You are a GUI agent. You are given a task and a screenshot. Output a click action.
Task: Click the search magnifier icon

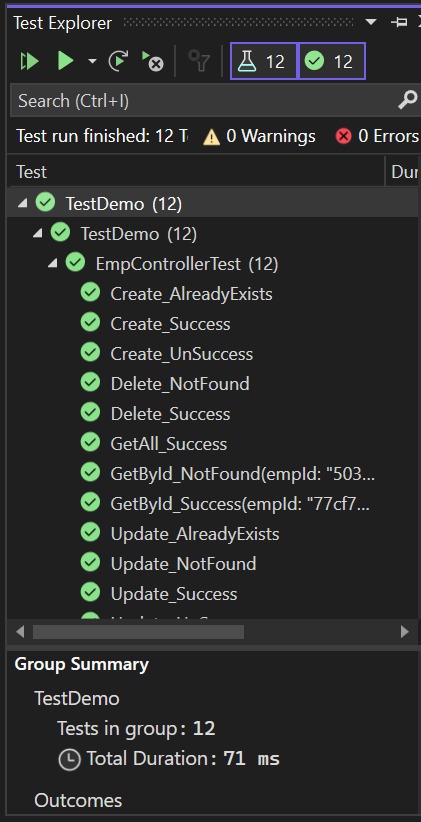coord(407,100)
